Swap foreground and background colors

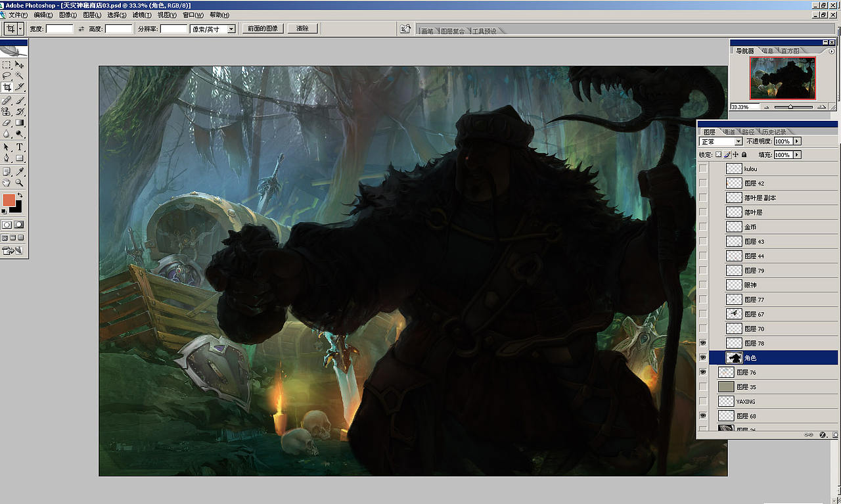click(20, 196)
